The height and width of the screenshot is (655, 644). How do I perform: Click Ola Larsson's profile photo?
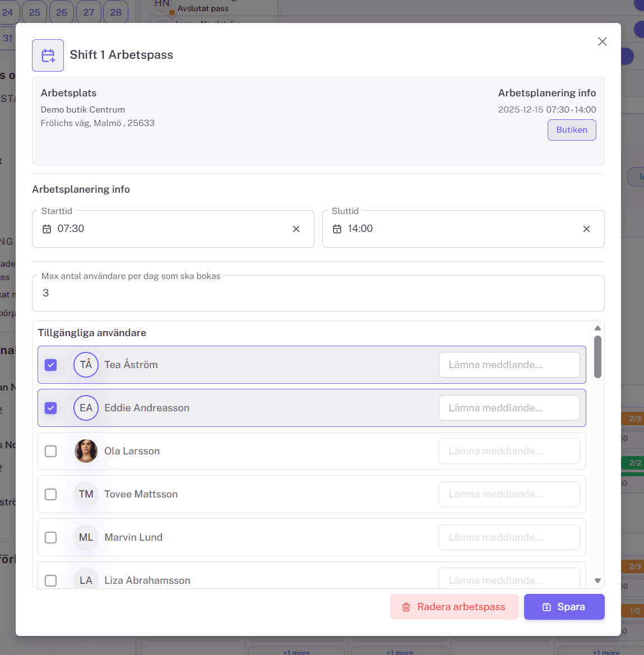(86, 451)
